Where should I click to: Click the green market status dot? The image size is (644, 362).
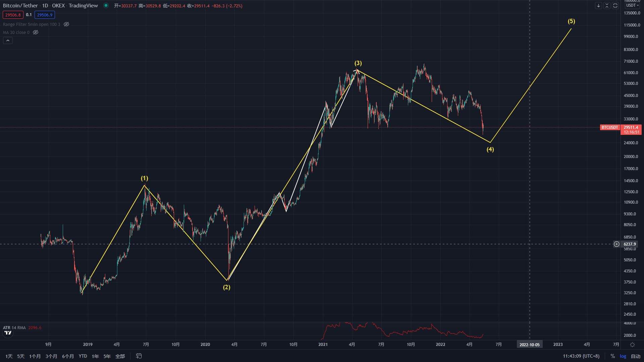pos(106,5)
